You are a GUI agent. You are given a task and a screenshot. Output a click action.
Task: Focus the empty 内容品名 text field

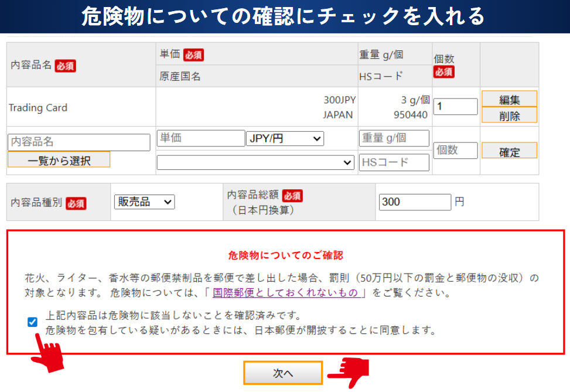pos(79,142)
